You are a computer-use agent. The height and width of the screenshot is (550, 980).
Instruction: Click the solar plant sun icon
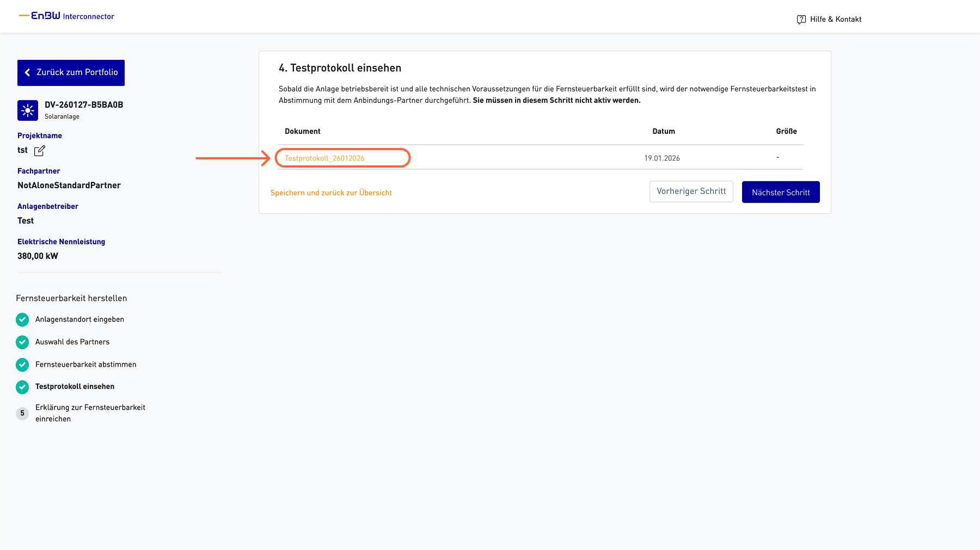coord(28,110)
